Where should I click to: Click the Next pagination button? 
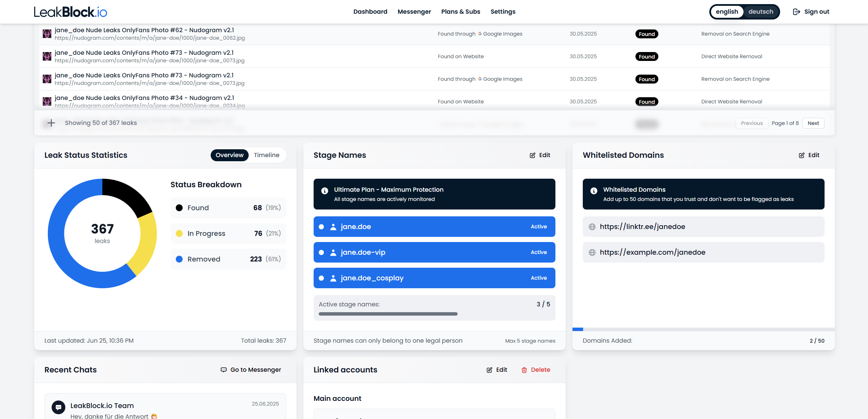click(x=813, y=123)
